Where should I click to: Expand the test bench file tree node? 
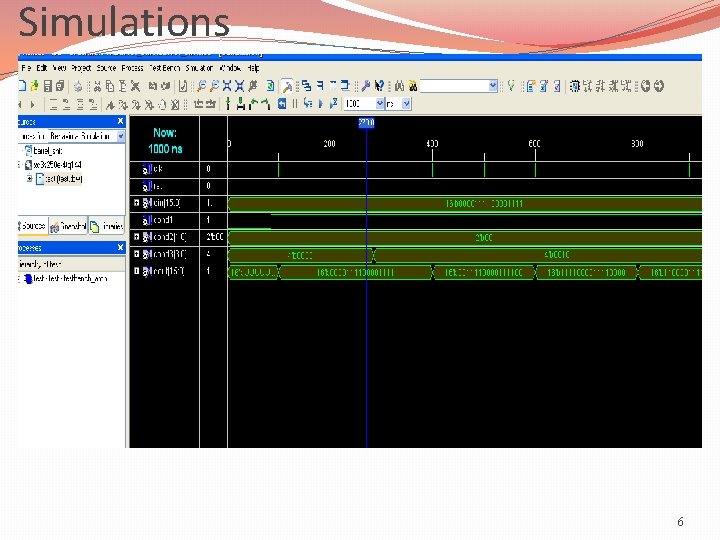pos(29,178)
